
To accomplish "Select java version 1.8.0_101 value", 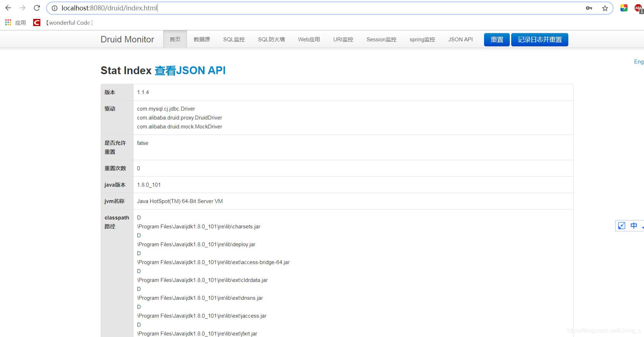I will click(149, 185).
